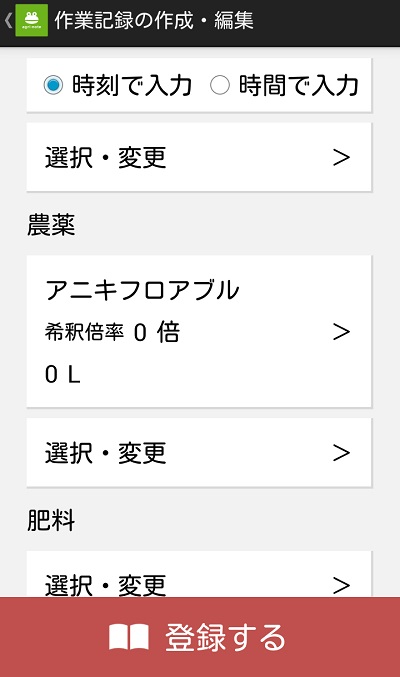The width and height of the screenshot is (400, 677).
Task: Tap the 肥料 section label
Action: click(x=51, y=520)
